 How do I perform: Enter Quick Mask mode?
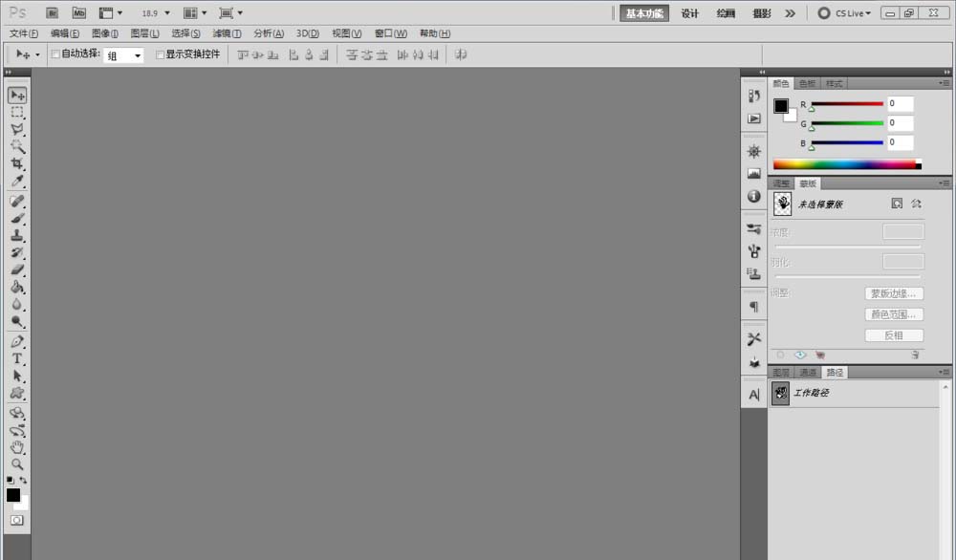pos(17,520)
